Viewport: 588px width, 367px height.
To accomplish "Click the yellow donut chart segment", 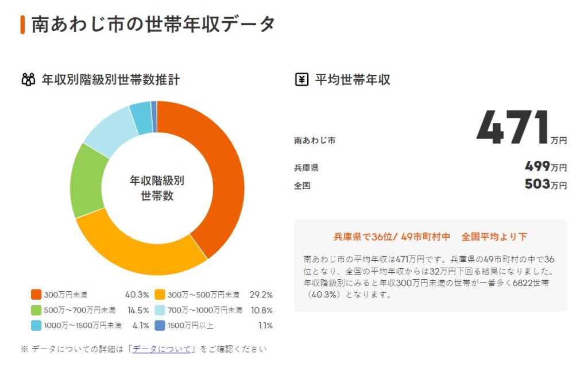I will coord(132,248).
